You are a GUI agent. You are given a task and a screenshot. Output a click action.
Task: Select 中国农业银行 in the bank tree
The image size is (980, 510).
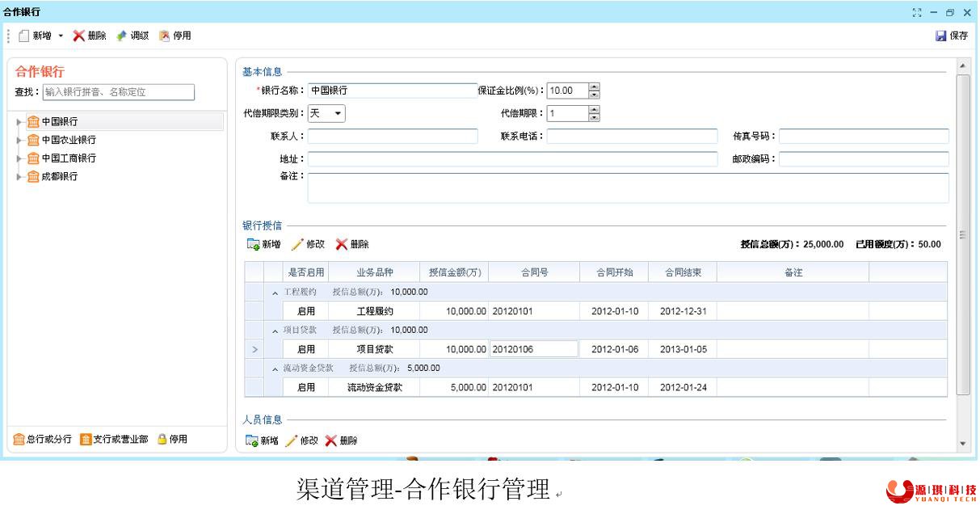(x=69, y=140)
